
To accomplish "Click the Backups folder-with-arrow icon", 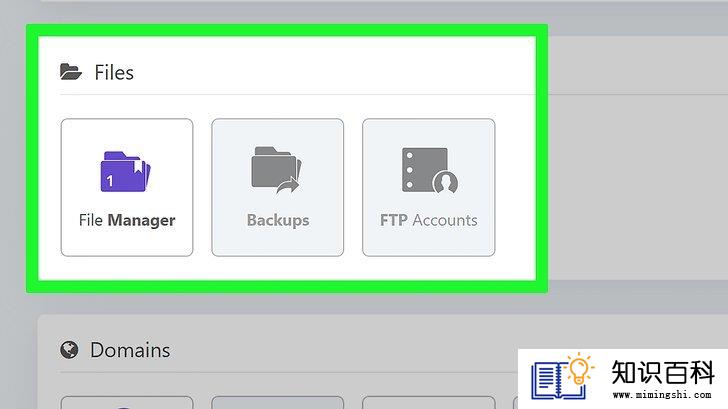I will 277,170.
